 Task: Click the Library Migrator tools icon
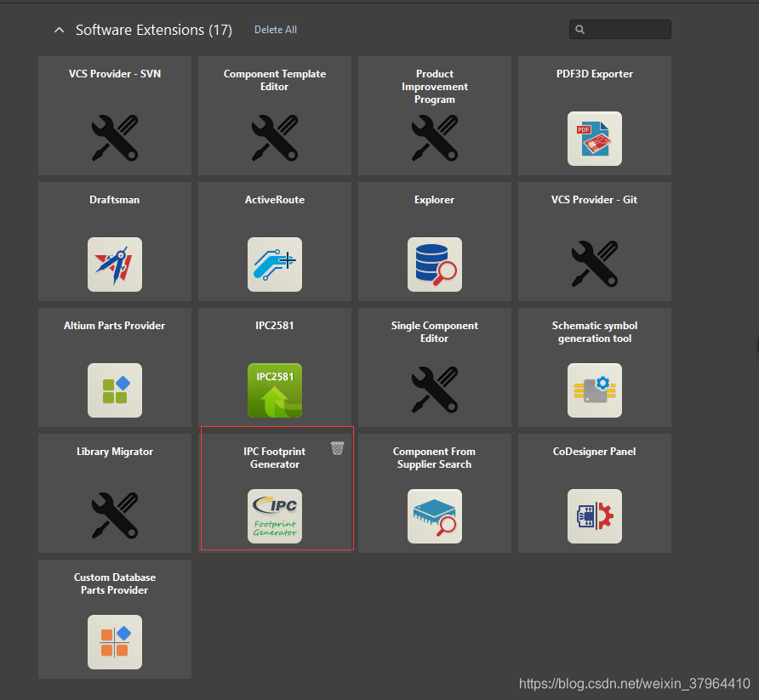[115, 515]
